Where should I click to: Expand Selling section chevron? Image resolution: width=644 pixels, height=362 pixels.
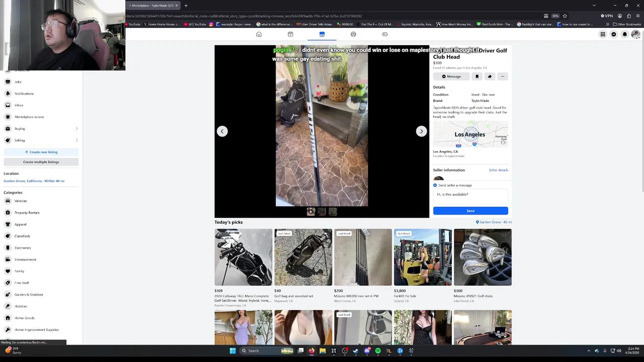76,140
